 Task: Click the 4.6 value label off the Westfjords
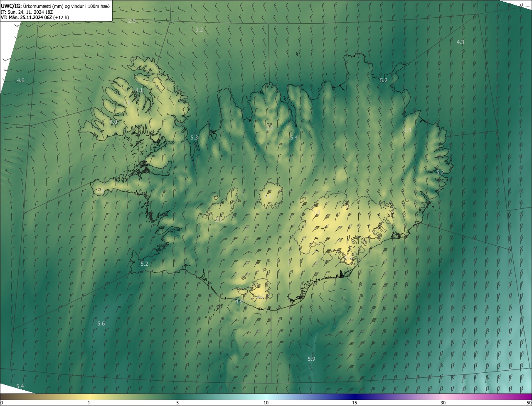pos(20,80)
